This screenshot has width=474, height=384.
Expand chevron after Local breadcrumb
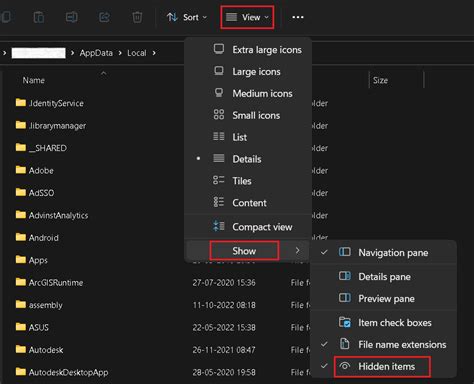[x=154, y=53]
